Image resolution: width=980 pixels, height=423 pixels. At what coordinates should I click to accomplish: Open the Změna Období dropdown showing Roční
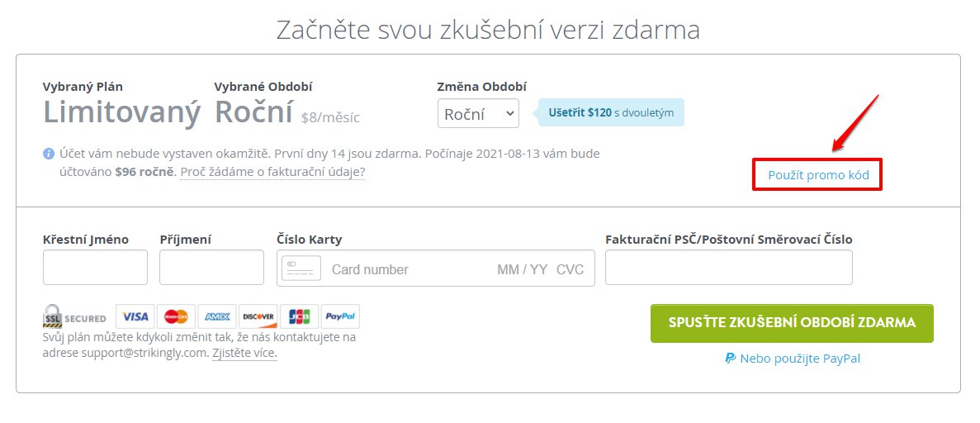pyautogui.click(x=478, y=114)
